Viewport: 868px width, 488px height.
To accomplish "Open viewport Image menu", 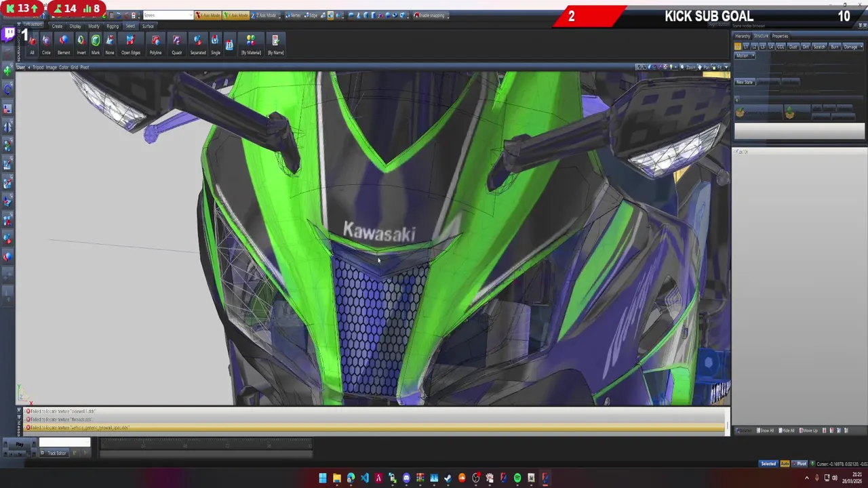I will tap(52, 67).
